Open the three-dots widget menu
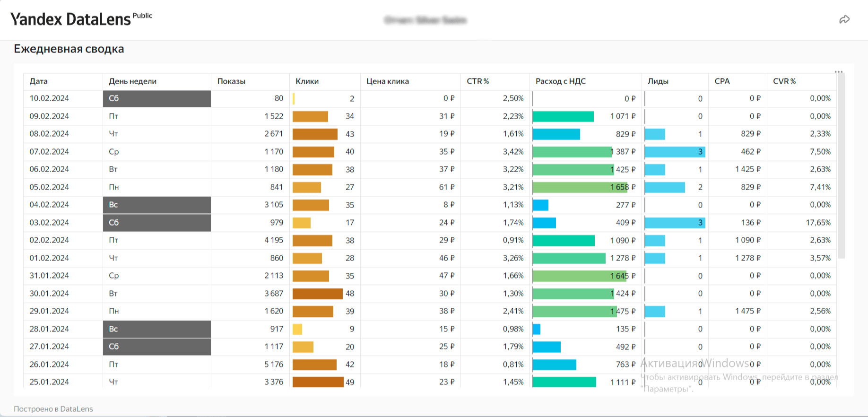 (839, 72)
